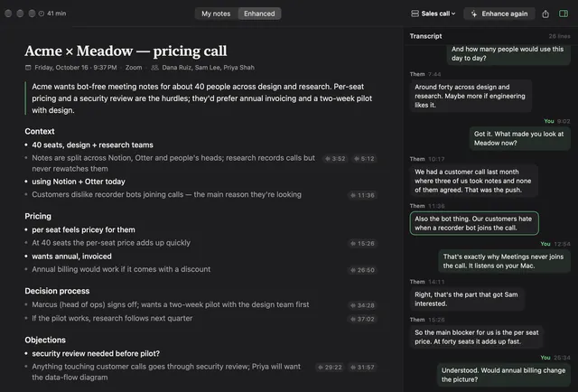Click the share icon in the toolbar

tap(545, 14)
